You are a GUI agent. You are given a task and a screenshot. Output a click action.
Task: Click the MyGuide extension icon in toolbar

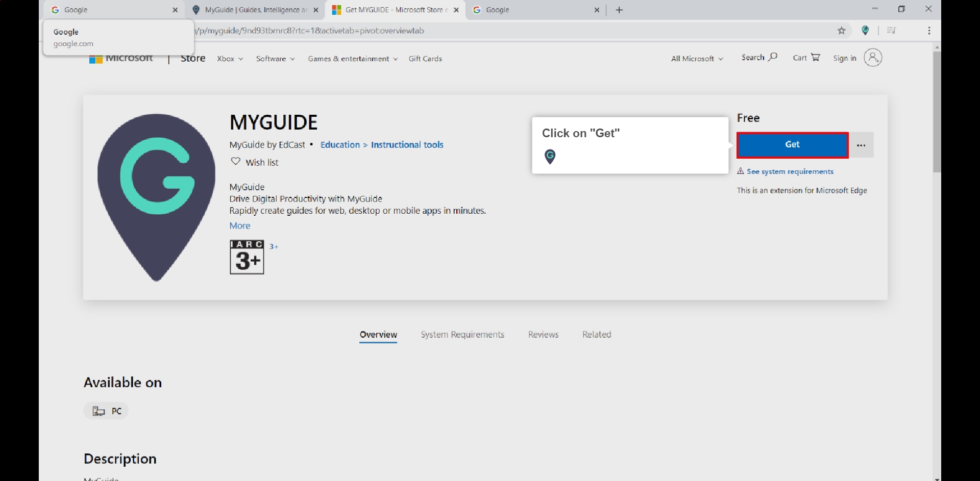coord(865,31)
